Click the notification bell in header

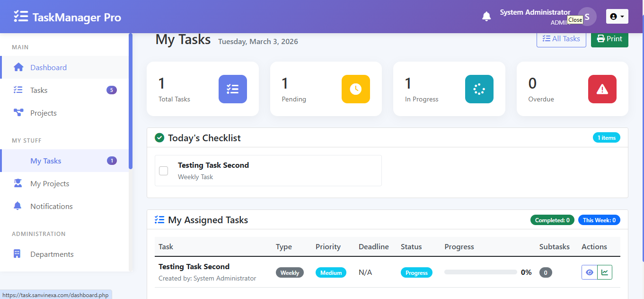(486, 17)
